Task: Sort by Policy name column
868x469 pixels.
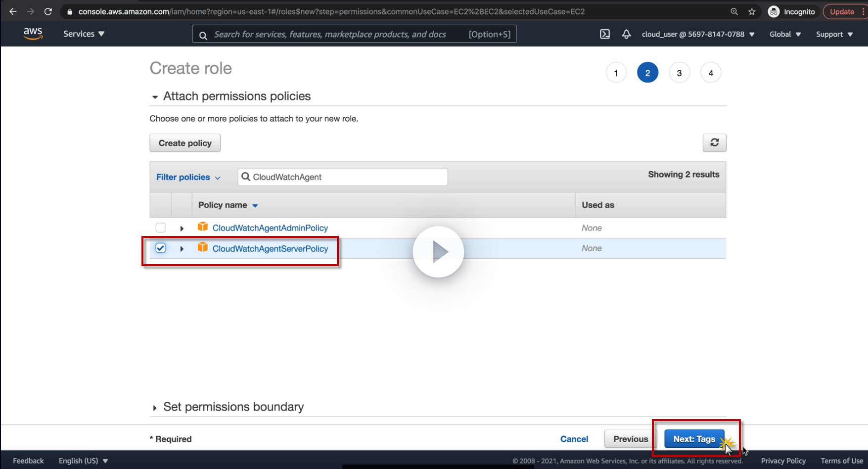Action: (228, 205)
